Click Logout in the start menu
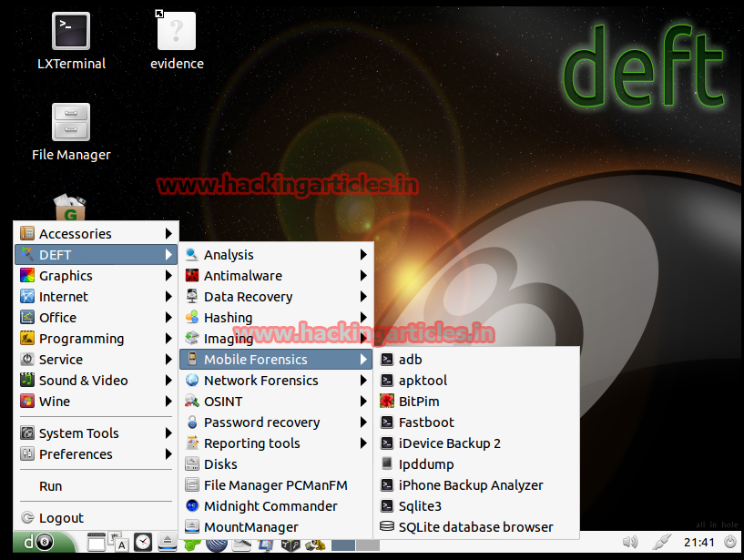744x560 pixels. [x=97, y=518]
